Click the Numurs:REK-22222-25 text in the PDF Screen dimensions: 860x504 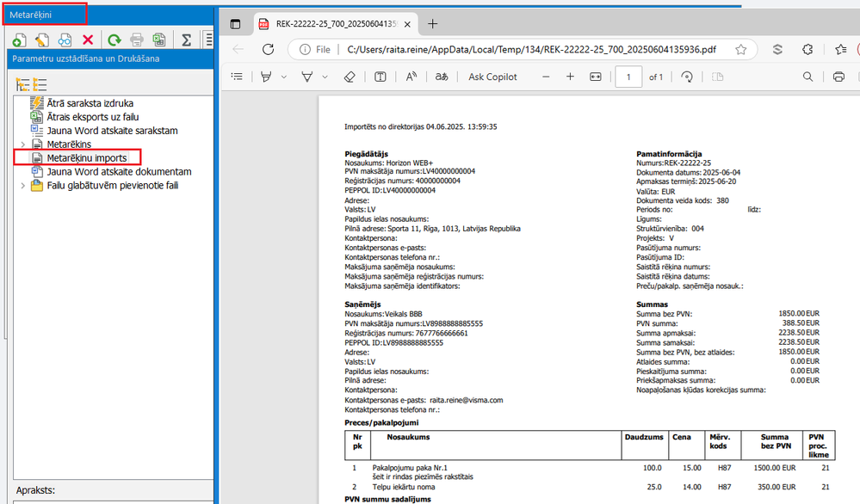pyautogui.click(x=673, y=163)
